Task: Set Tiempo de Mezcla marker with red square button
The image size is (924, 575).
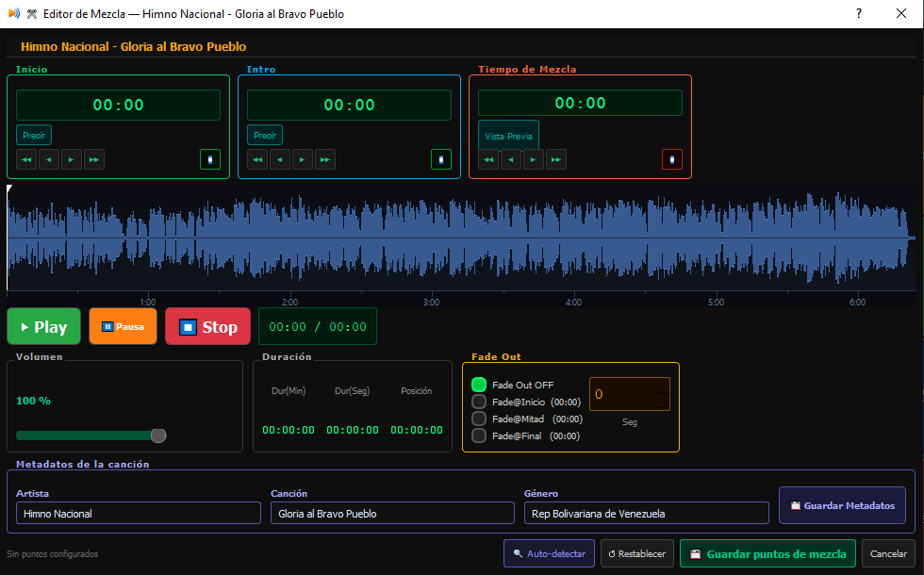Action: 672,159
